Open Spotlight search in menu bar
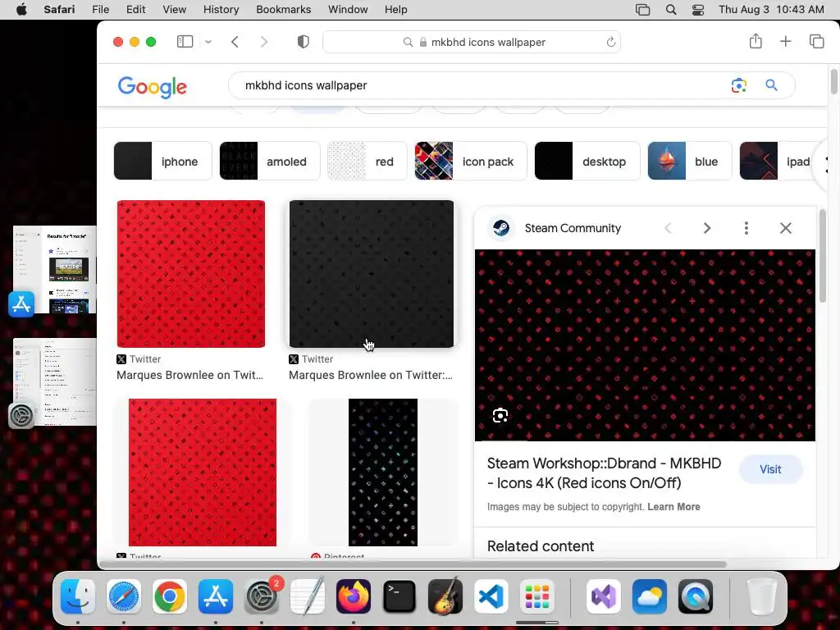Image resolution: width=840 pixels, height=630 pixels. [x=671, y=10]
